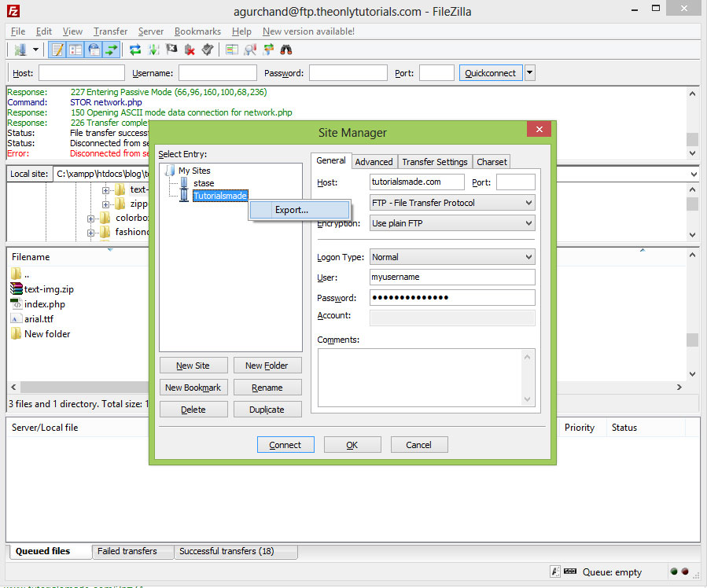This screenshot has width=707, height=588.
Task: Switch to the Transfer Settings tab
Action: 434,161
